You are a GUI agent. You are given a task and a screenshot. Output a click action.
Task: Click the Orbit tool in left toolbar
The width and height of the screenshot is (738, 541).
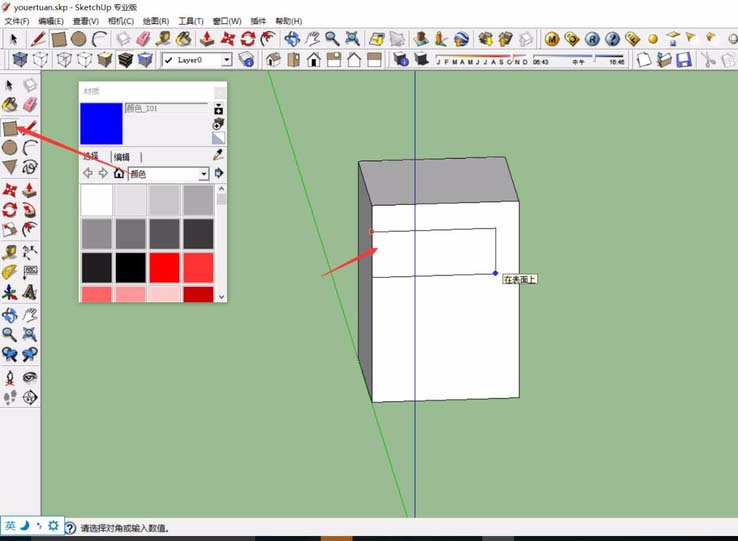click(x=10, y=314)
